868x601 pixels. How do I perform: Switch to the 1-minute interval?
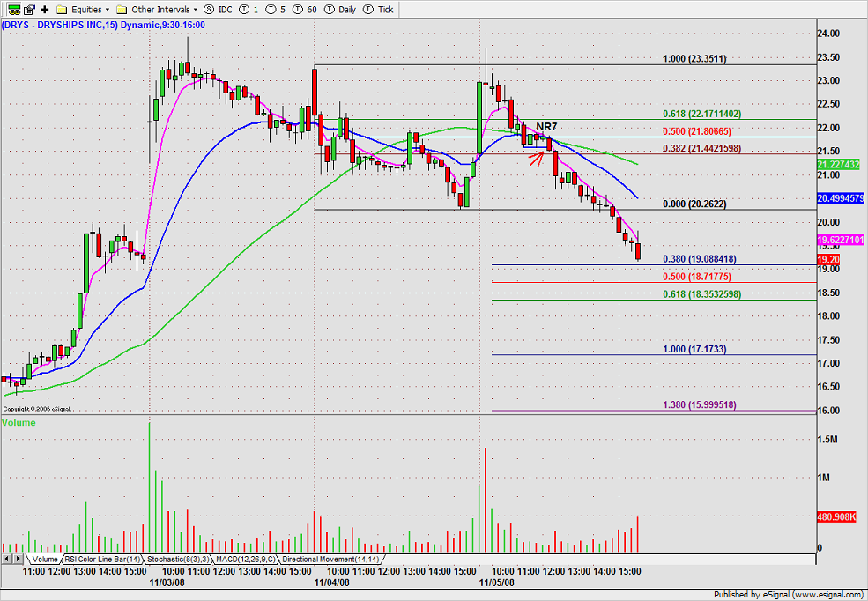pyautogui.click(x=248, y=10)
